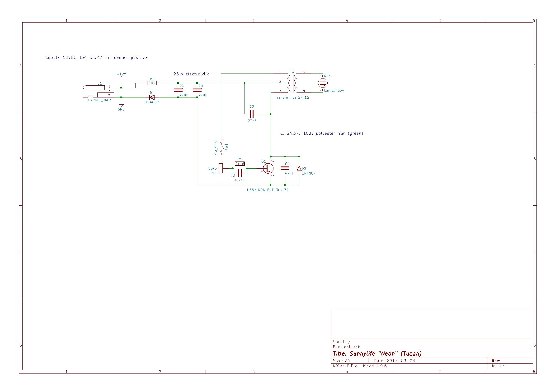Select the D1 1N4007 diode symbol

(152, 97)
